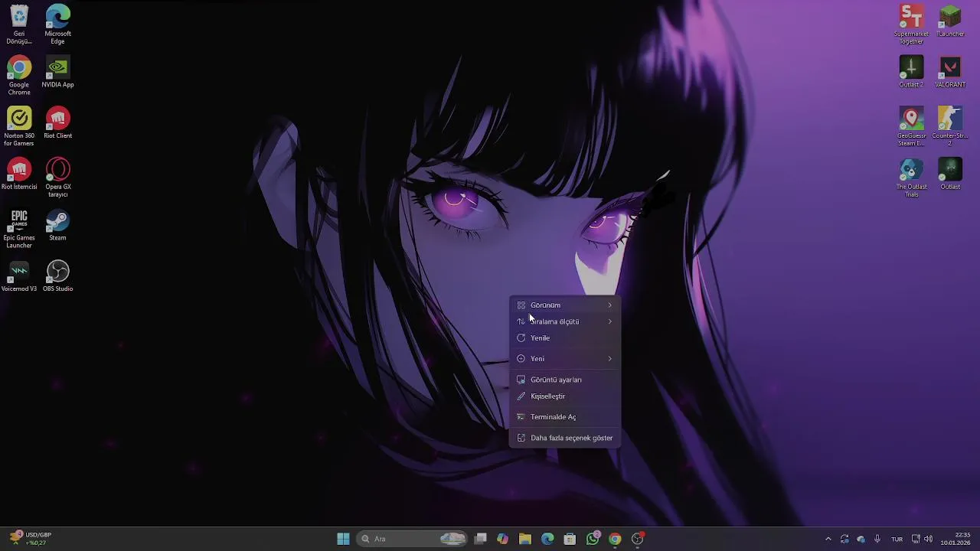Choose Yenile in the context menu
Viewport: 980px width, 551px height.
pos(565,338)
